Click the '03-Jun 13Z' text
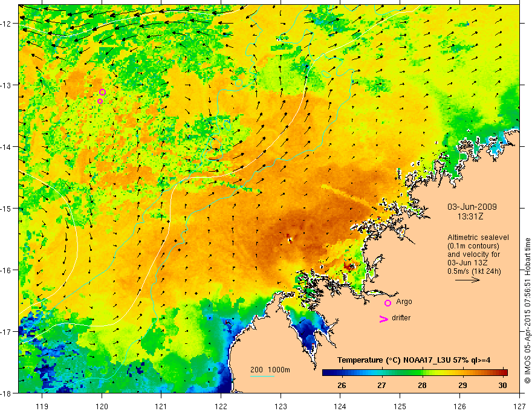The width and height of the screenshot is (532, 411). coord(468,263)
